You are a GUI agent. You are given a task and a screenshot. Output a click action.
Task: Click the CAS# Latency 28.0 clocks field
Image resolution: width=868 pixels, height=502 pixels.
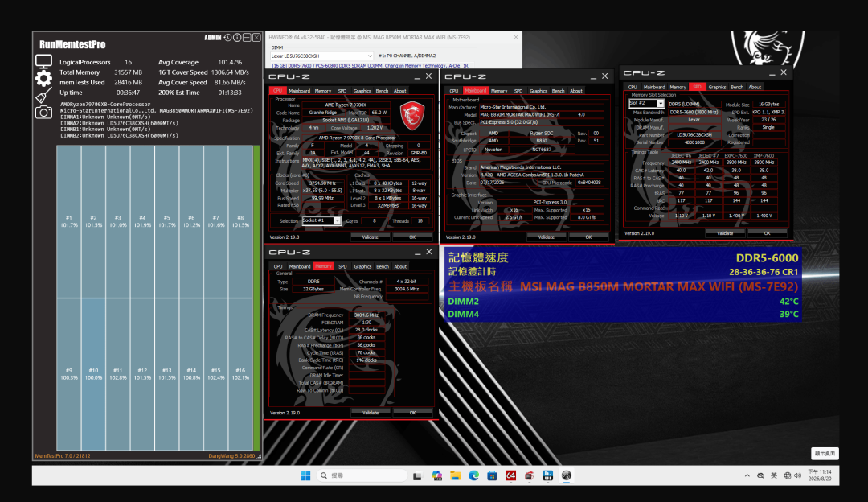click(x=366, y=330)
